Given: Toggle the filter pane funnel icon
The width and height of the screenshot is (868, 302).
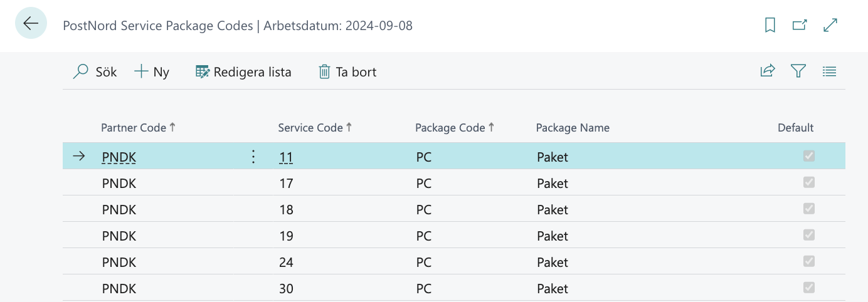Looking at the screenshot, I should [x=798, y=71].
